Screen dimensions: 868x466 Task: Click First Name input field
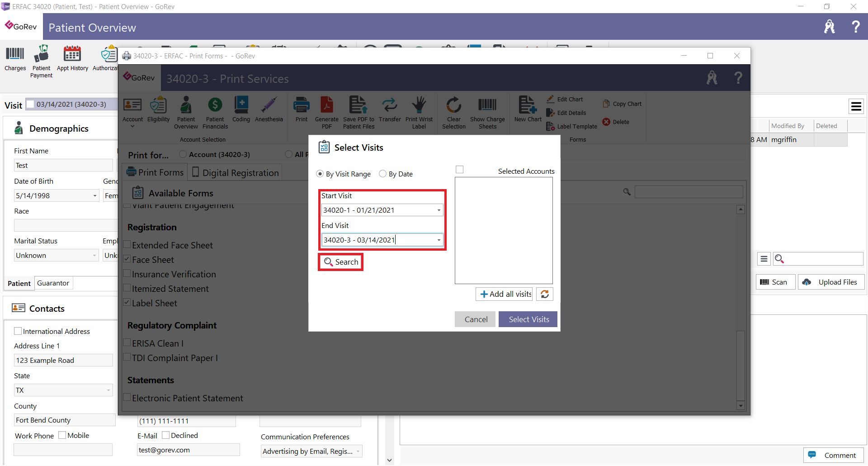pyautogui.click(x=63, y=165)
